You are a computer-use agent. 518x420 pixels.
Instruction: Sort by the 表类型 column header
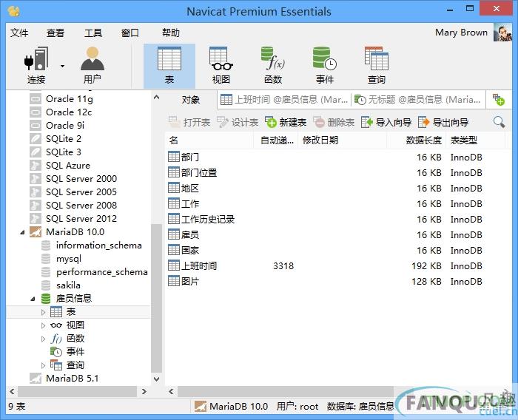(475, 140)
